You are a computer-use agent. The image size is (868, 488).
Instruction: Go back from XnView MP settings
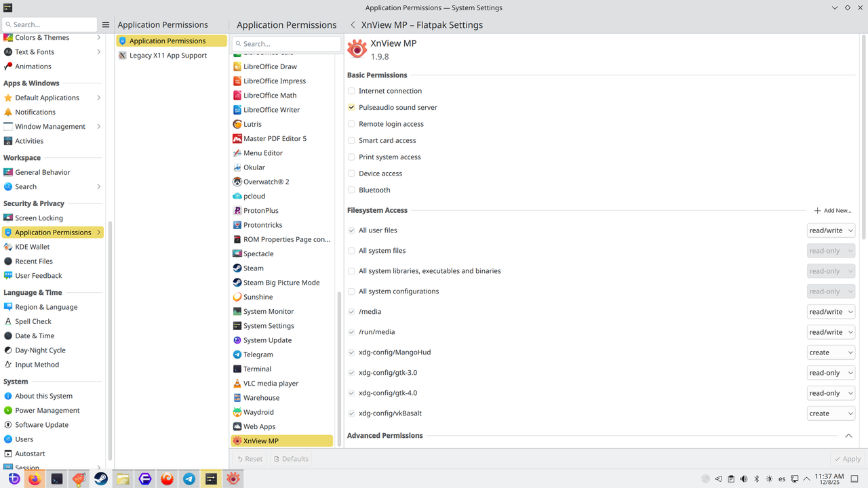click(353, 24)
